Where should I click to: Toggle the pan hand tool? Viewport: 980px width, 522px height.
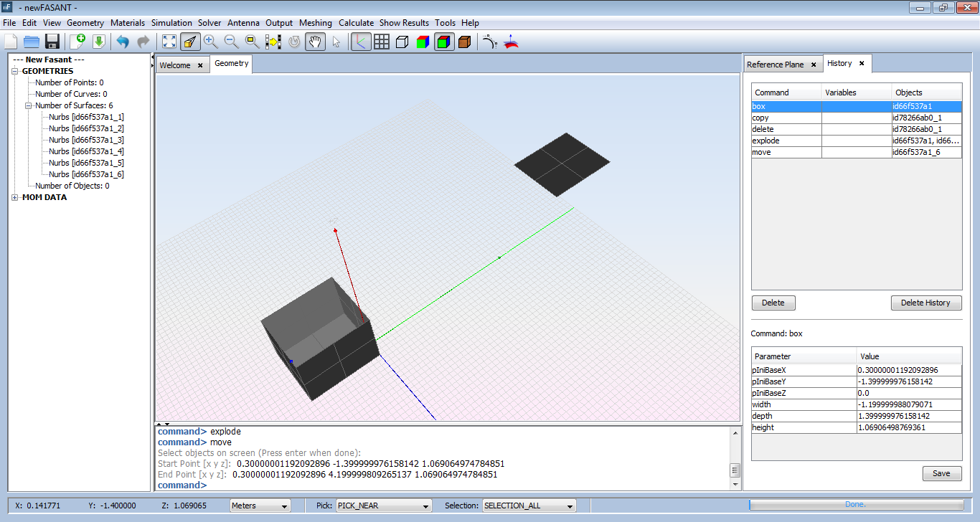(x=315, y=42)
